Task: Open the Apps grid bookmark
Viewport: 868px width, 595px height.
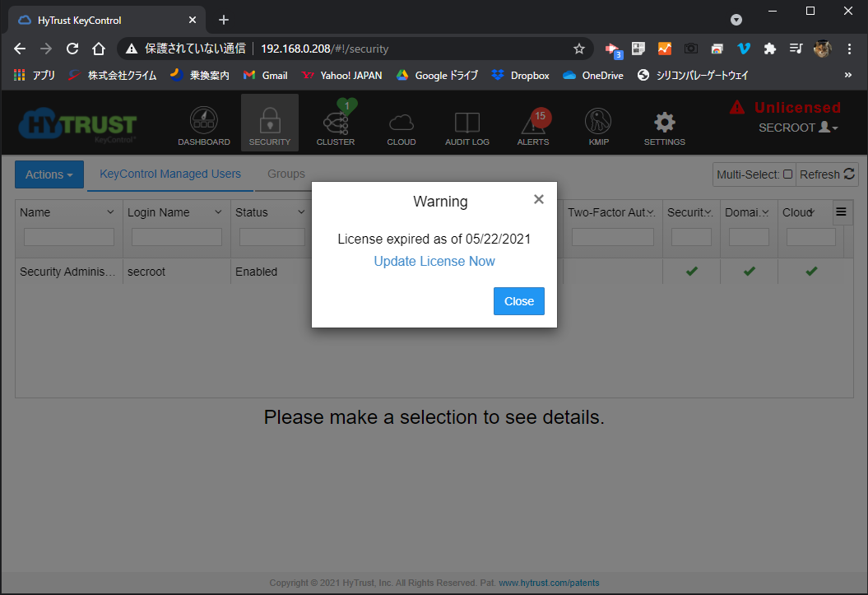Action: (34, 75)
